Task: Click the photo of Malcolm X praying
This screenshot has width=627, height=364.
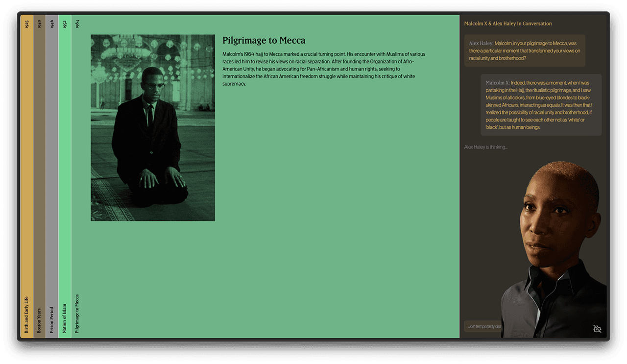Action: (x=153, y=127)
